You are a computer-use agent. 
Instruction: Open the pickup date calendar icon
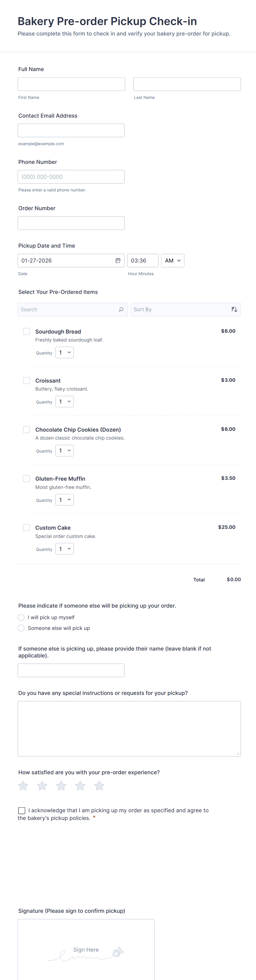(118, 261)
